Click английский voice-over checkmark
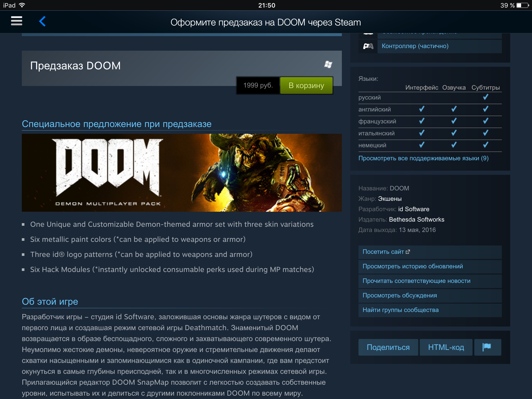 (454, 109)
